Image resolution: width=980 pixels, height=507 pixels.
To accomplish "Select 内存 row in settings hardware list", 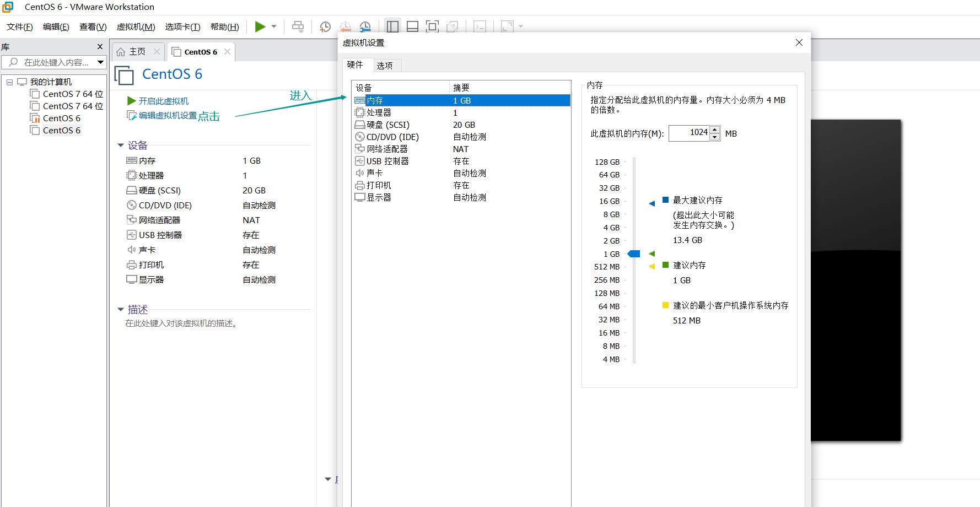I will click(462, 101).
